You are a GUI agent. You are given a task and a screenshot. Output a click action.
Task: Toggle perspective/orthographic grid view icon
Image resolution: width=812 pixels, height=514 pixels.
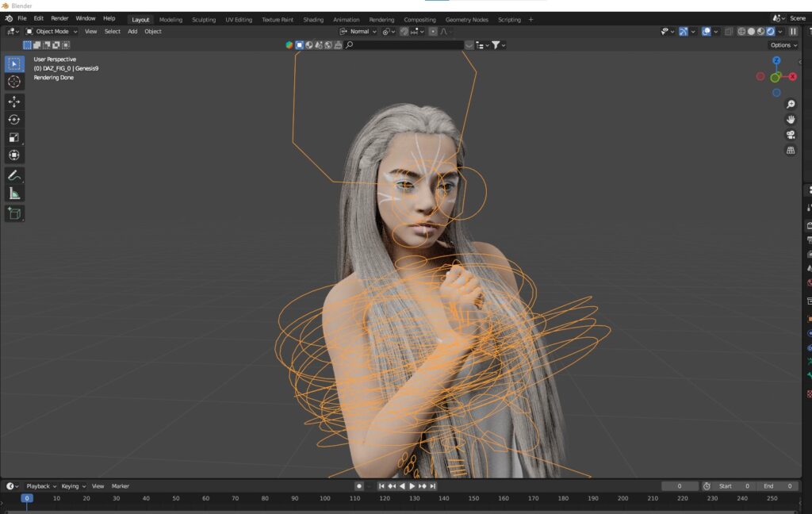click(x=791, y=150)
